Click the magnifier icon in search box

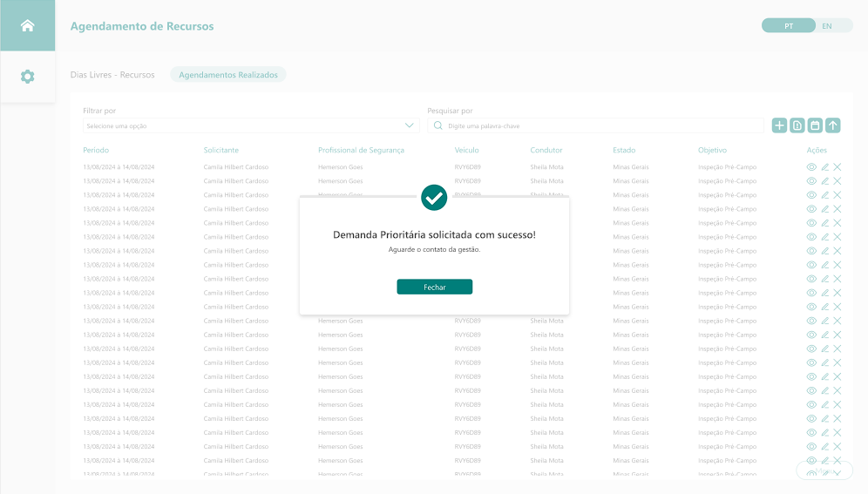(x=437, y=125)
